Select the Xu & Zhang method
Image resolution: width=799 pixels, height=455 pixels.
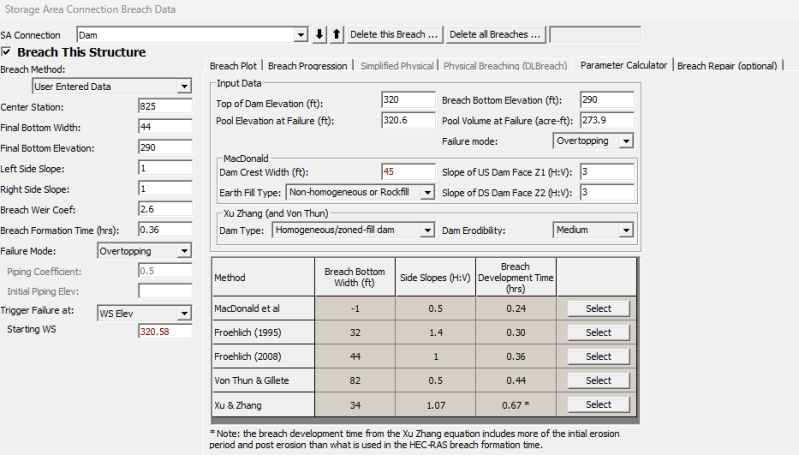[598, 405]
